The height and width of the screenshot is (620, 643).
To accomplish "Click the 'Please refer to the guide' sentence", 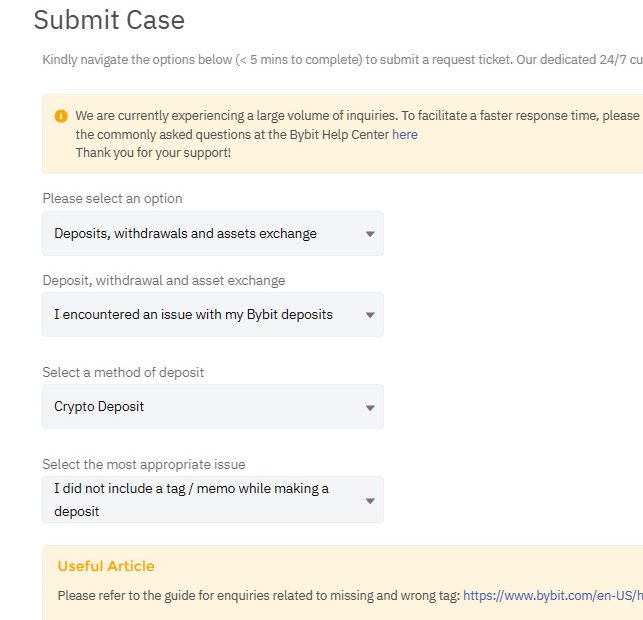I will point(259,595).
